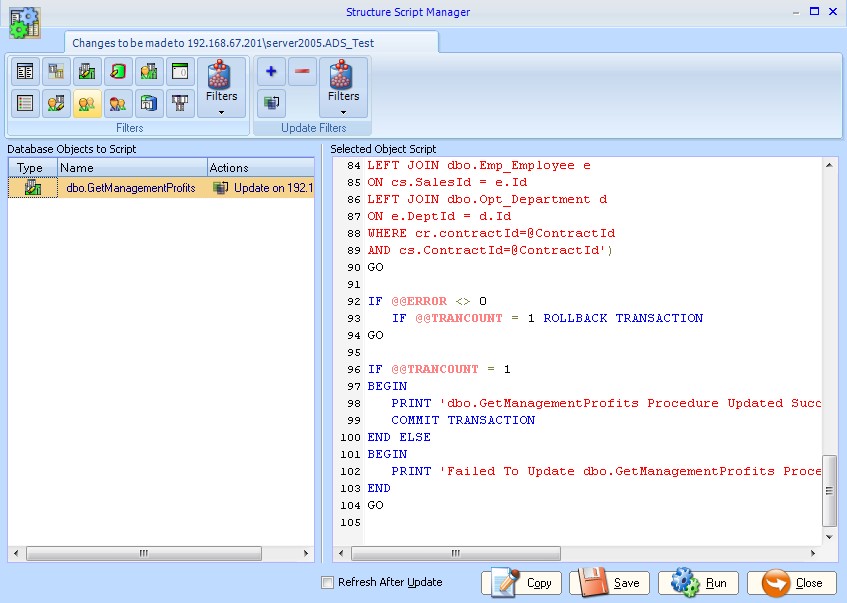This screenshot has width=847, height=603.
Task: Click the Save button
Action: click(x=610, y=583)
